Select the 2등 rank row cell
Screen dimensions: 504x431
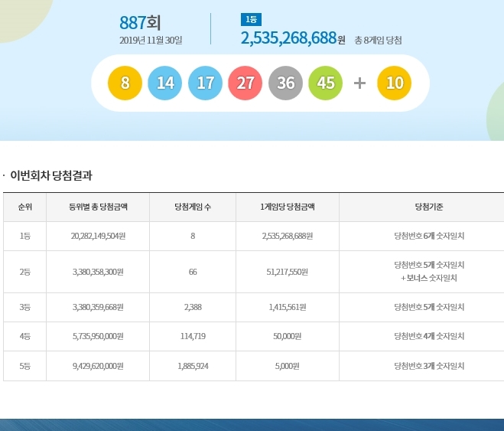point(24,271)
